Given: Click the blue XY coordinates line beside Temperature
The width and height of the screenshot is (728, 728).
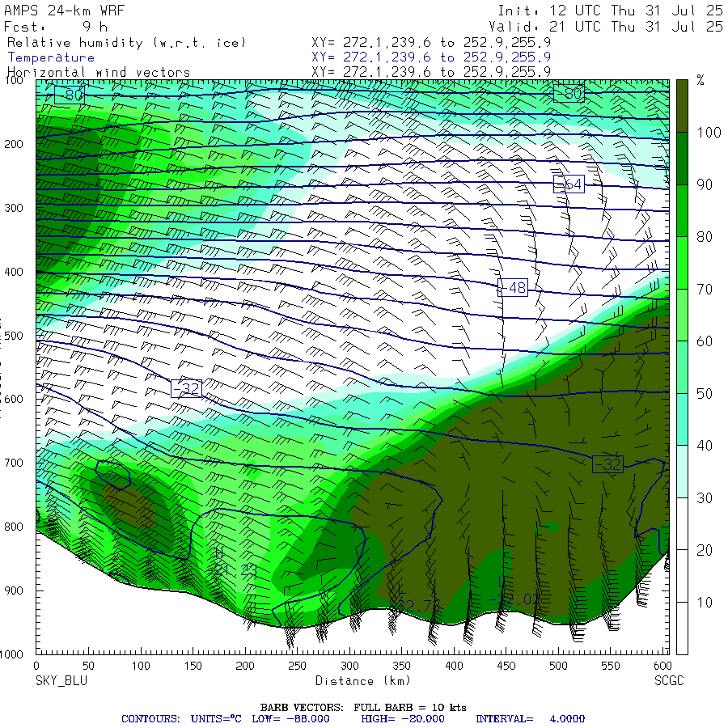Looking at the screenshot, I should pyautogui.click(x=431, y=57).
